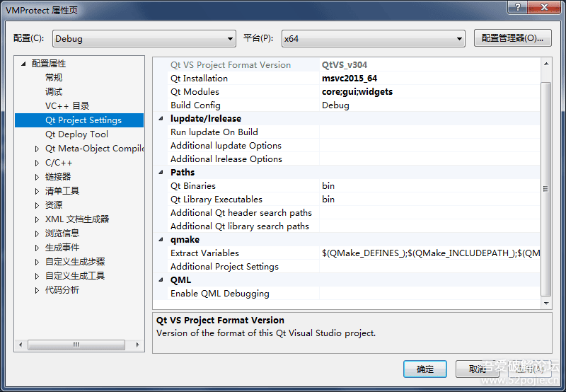Viewport: 566px width, 392px height.
Task: Click the tree's right scroll arrow
Action: click(137, 345)
